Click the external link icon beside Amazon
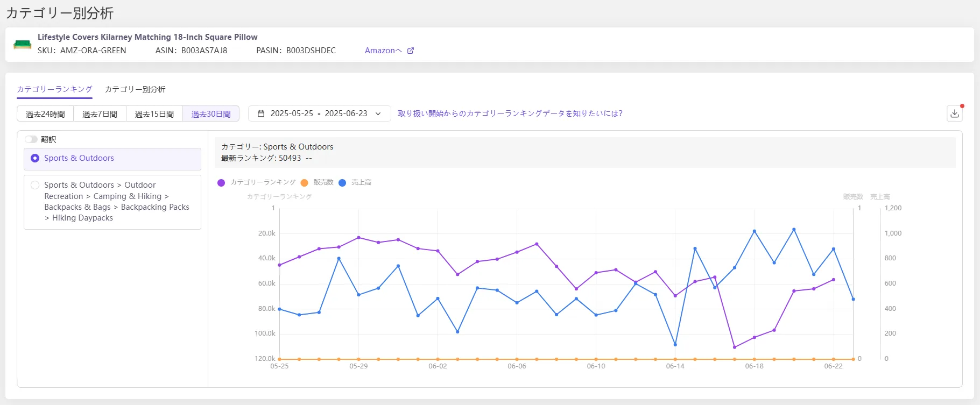980x405 pixels. pos(411,51)
